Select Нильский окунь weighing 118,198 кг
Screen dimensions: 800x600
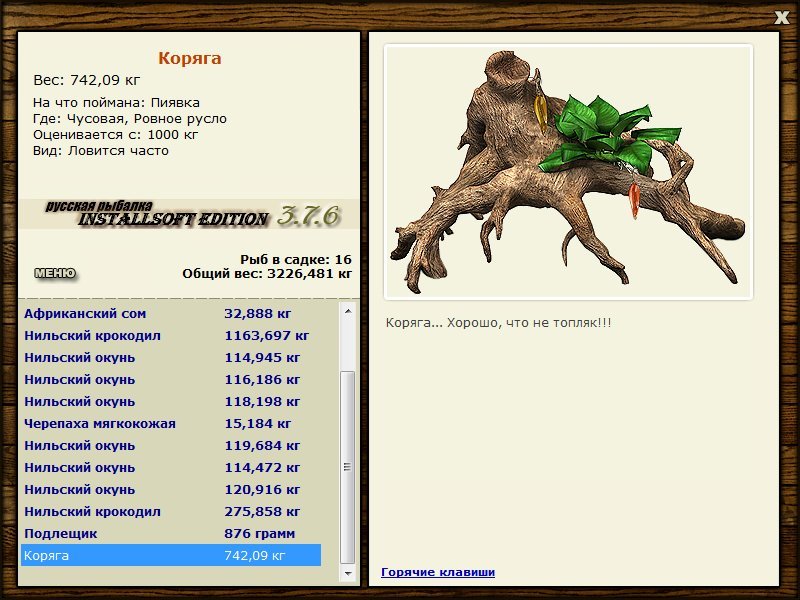click(x=171, y=402)
